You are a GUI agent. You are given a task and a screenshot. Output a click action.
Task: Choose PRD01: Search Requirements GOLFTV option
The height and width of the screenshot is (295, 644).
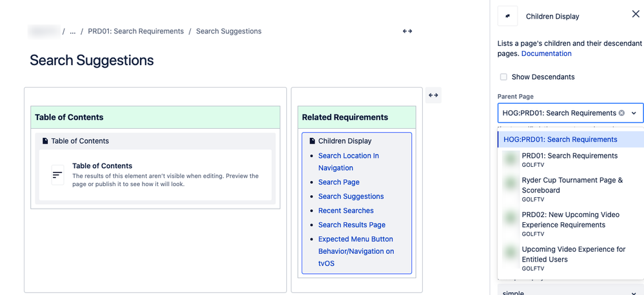point(571,160)
